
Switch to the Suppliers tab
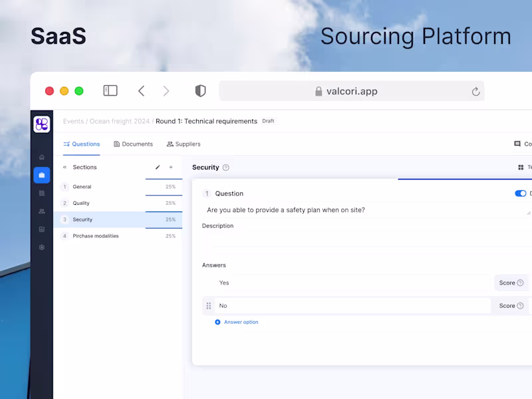click(x=184, y=144)
